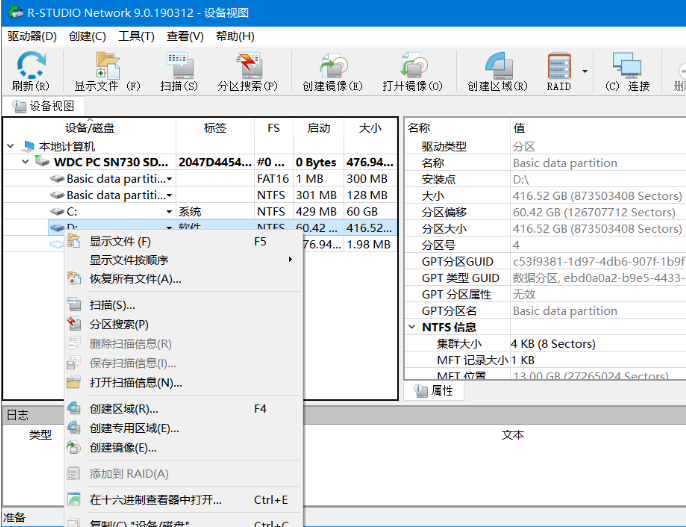Click the 系统 label cell of C:

pyautogui.click(x=189, y=212)
